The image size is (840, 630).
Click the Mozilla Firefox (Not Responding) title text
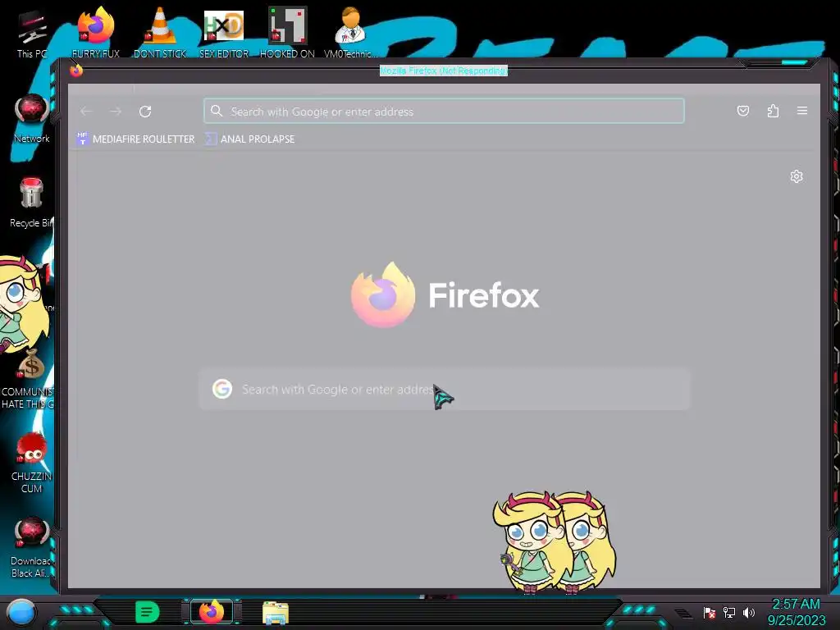(444, 71)
